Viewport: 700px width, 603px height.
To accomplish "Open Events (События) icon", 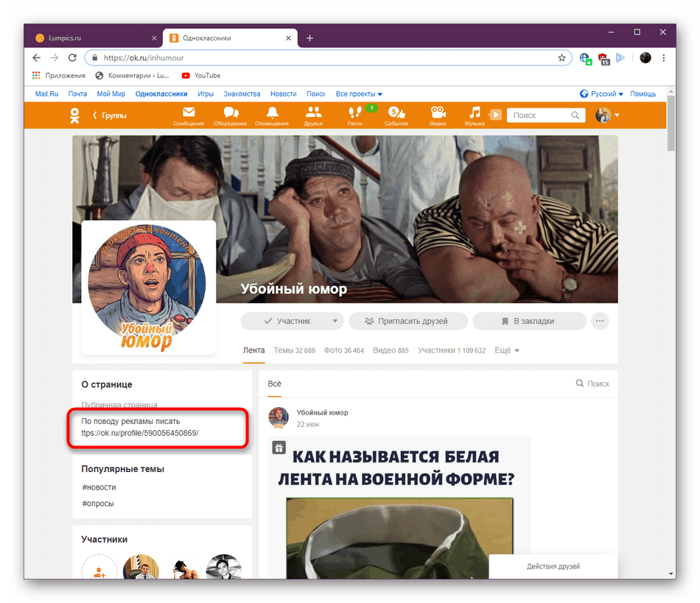I will click(x=396, y=116).
